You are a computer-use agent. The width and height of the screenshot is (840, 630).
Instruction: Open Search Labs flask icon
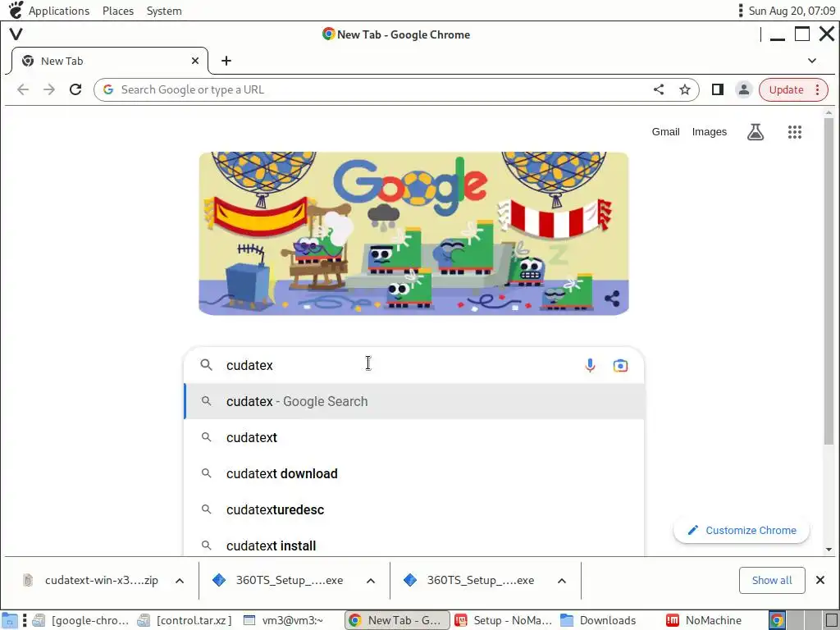[x=756, y=132]
